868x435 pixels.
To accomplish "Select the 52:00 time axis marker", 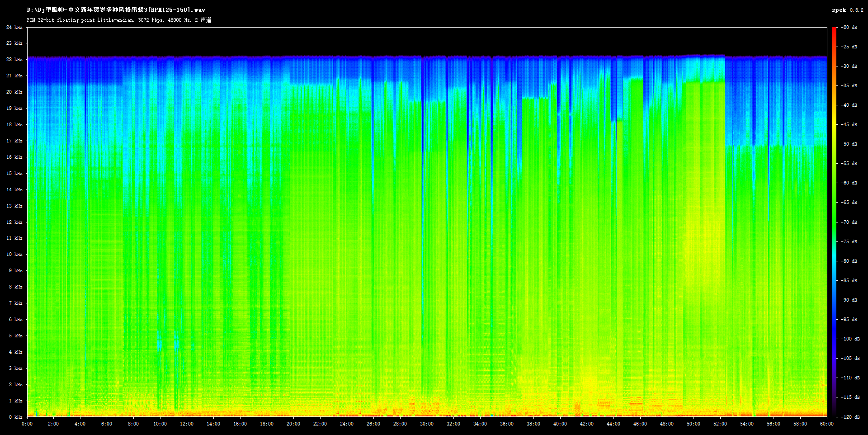I will [720, 424].
